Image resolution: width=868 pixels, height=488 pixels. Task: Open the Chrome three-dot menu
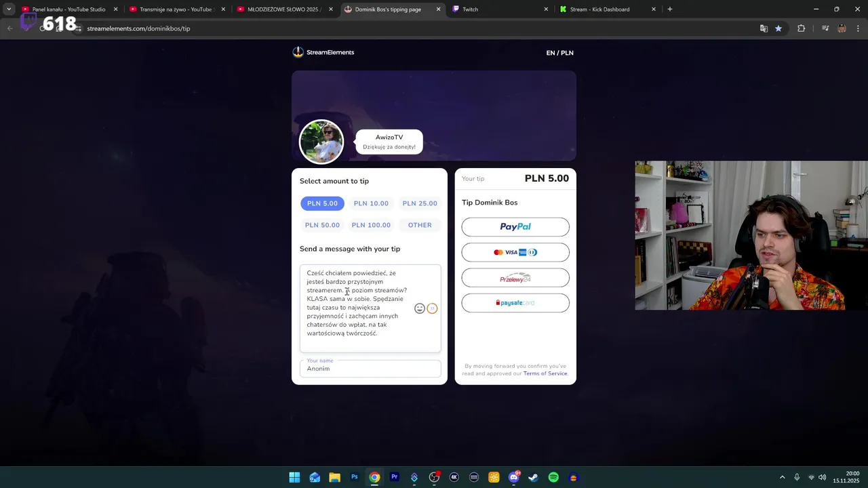859,28
